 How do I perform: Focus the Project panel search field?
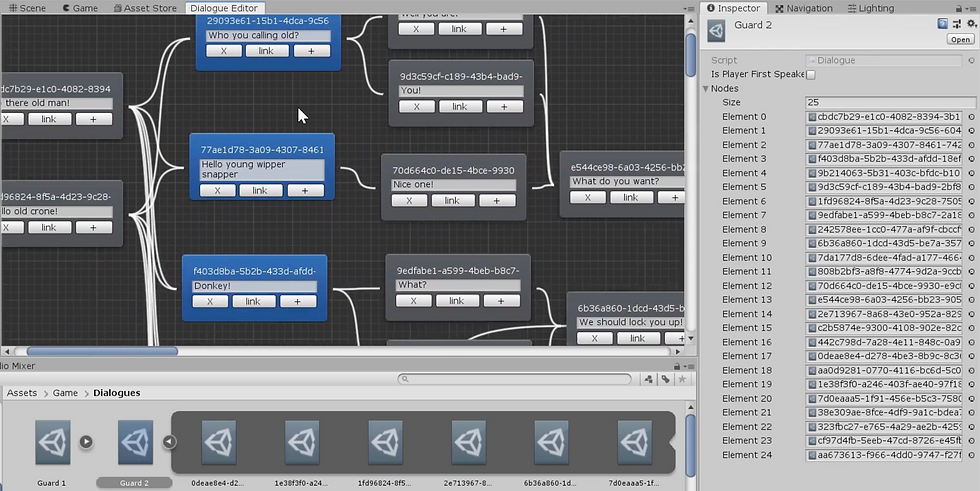(x=515, y=379)
